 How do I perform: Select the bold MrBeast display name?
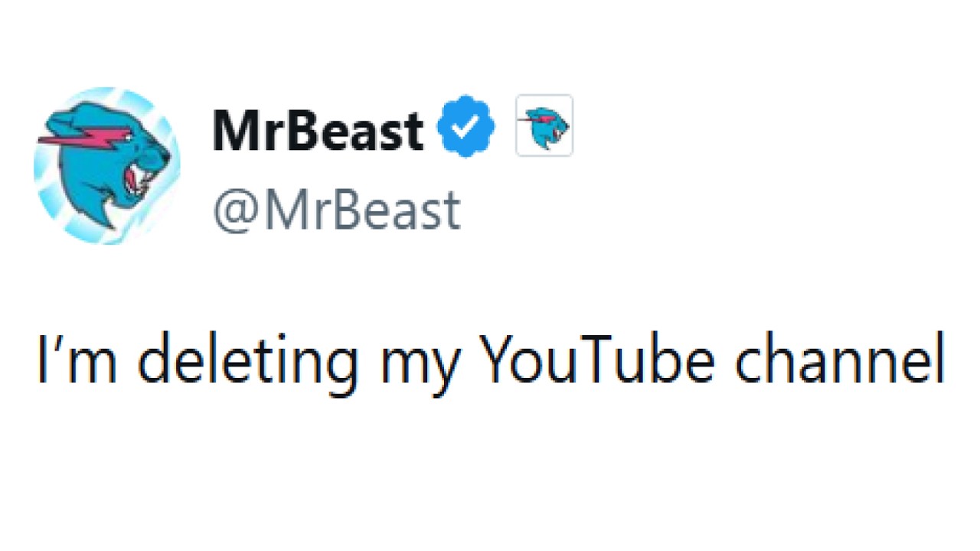(318, 131)
